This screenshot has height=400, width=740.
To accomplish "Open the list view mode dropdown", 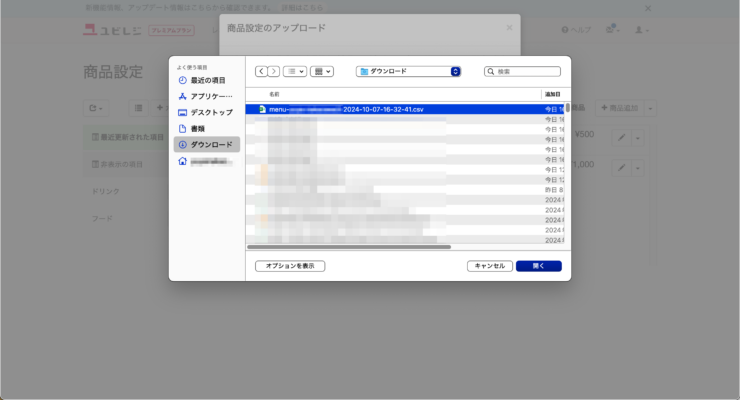I will coord(295,71).
